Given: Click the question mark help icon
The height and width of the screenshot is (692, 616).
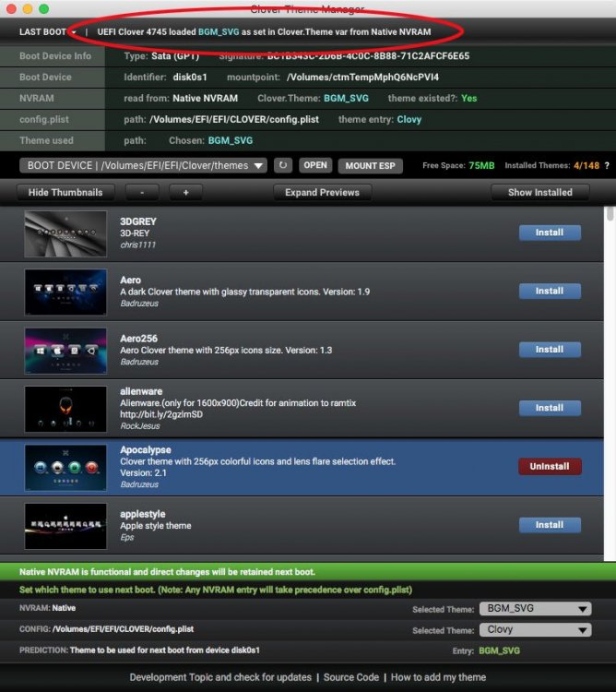Looking at the screenshot, I should pyautogui.click(x=607, y=165).
